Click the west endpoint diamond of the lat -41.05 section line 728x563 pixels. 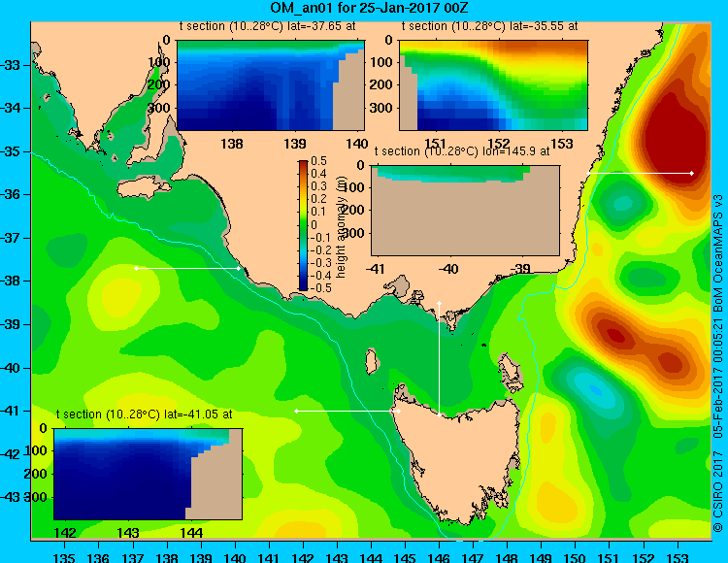click(x=297, y=412)
